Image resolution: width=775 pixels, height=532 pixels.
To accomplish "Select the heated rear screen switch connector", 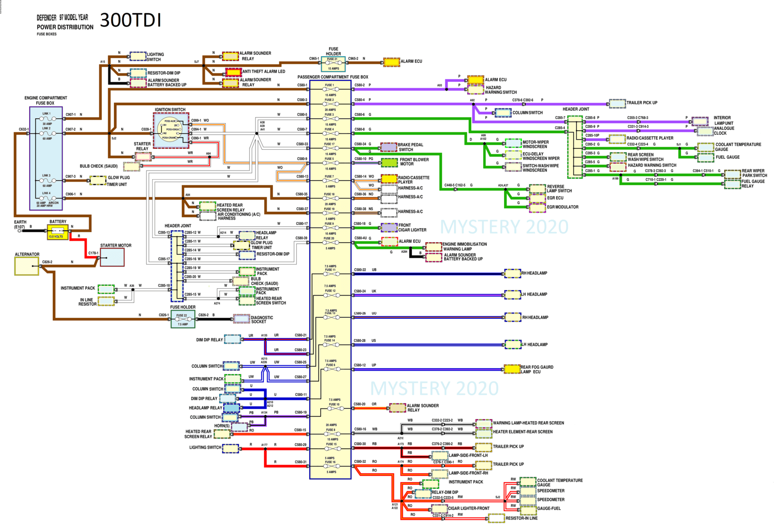I will (x=247, y=300).
